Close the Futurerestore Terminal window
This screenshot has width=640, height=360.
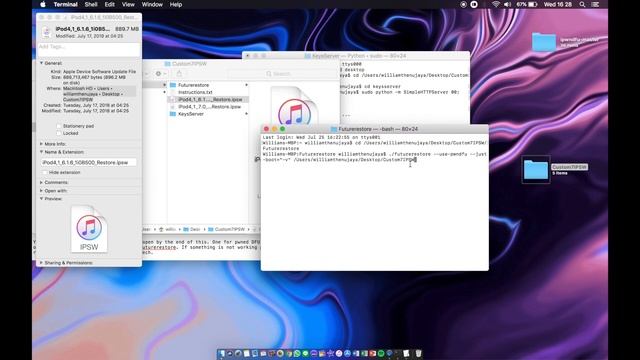coord(267,129)
